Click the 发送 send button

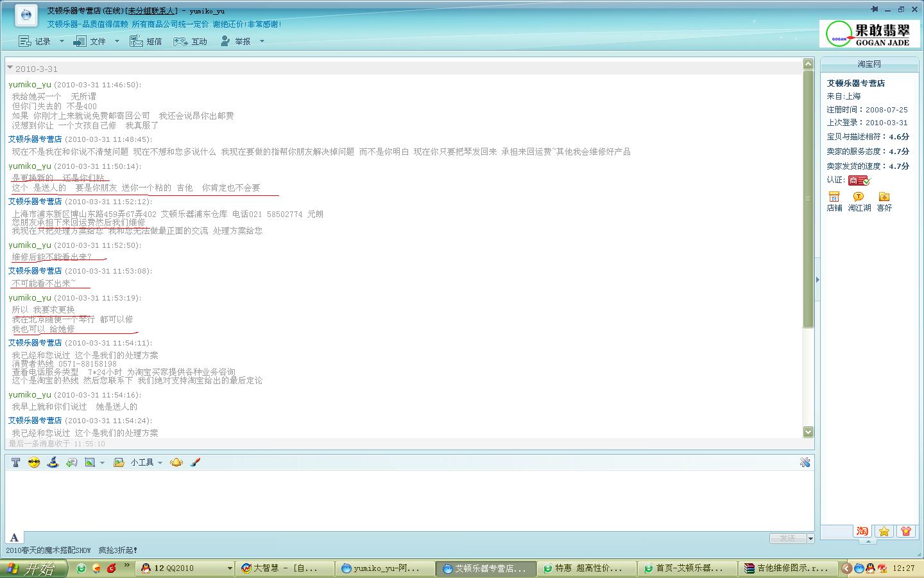[787, 538]
